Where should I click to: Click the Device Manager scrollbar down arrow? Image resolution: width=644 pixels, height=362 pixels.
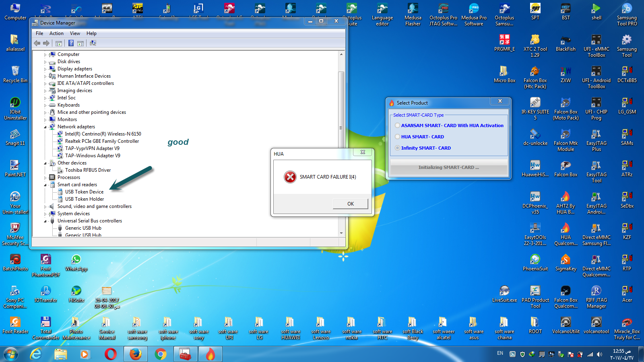pyautogui.click(x=341, y=234)
